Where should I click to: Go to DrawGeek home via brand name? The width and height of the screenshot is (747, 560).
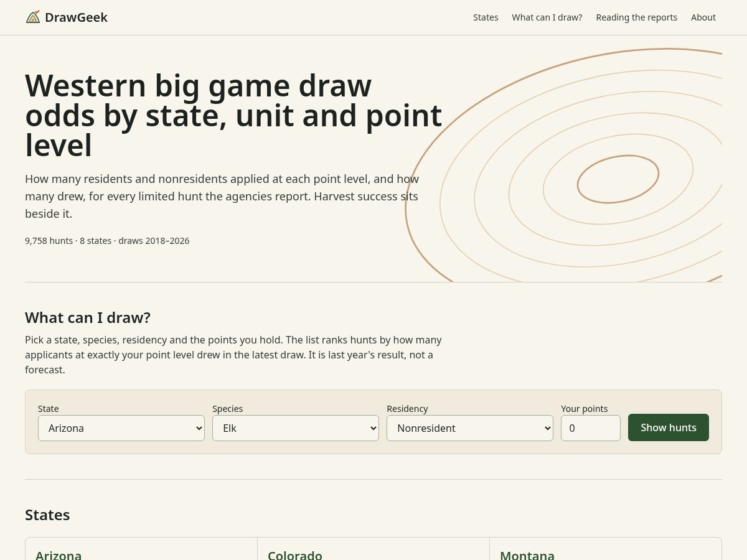tap(76, 17)
